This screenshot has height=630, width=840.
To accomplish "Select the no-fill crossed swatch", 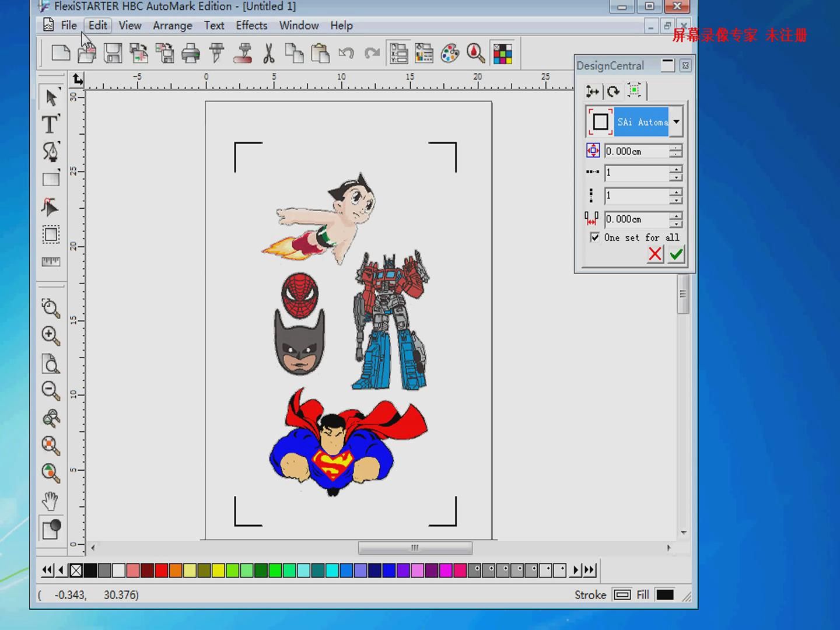I will [x=76, y=570].
